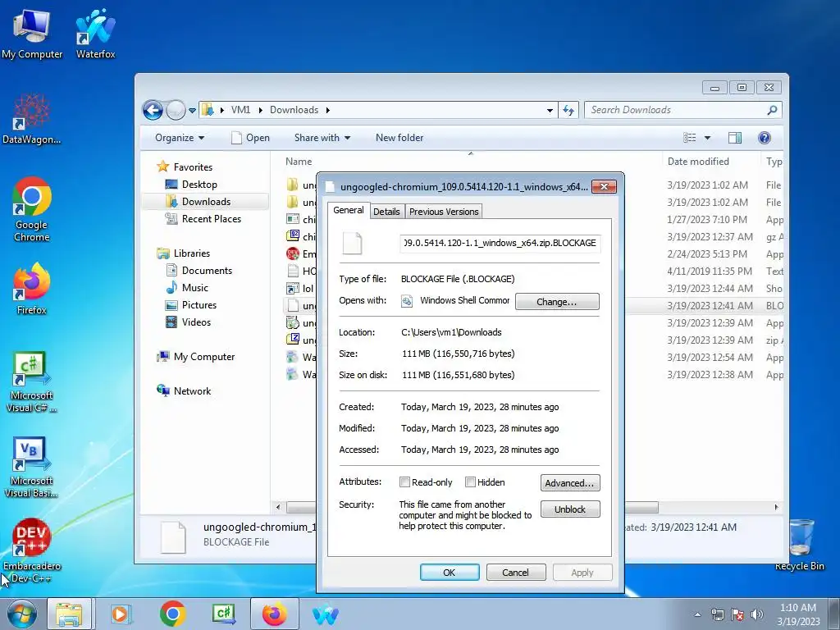Image resolution: width=840 pixels, height=630 pixels.
Task: Open Visual C# taskbar icon
Action: tap(223, 614)
